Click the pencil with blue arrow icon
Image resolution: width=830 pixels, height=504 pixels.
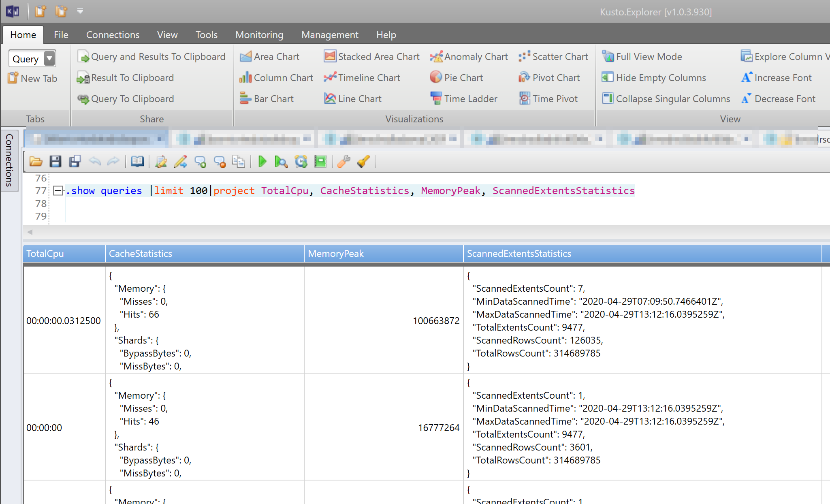(181, 162)
